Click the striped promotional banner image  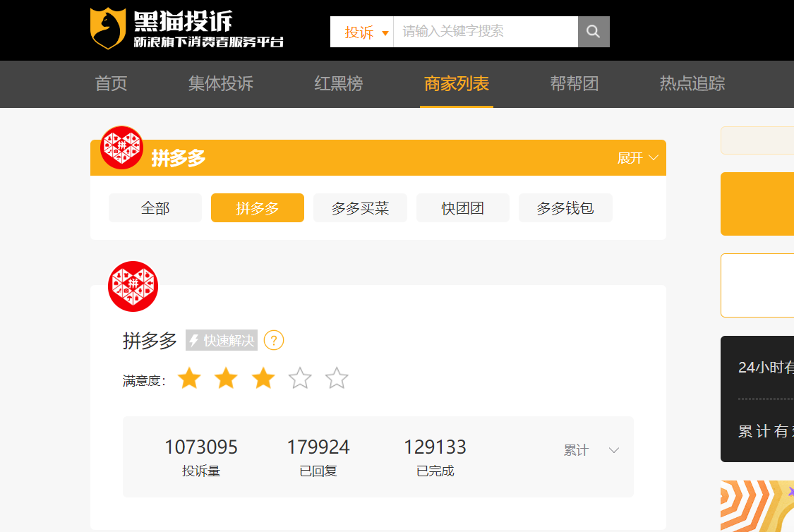[x=757, y=506]
